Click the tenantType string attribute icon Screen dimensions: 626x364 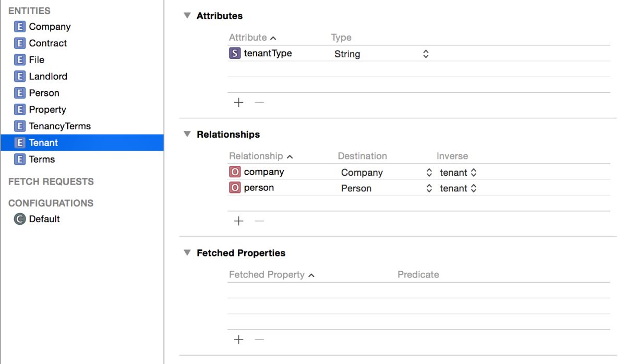235,53
